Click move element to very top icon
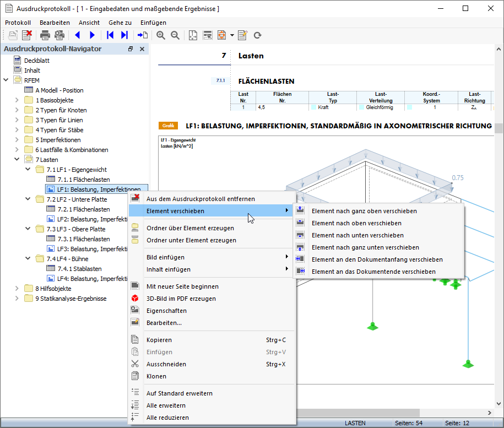This screenshot has height=428, width=504. (x=300, y=210)
